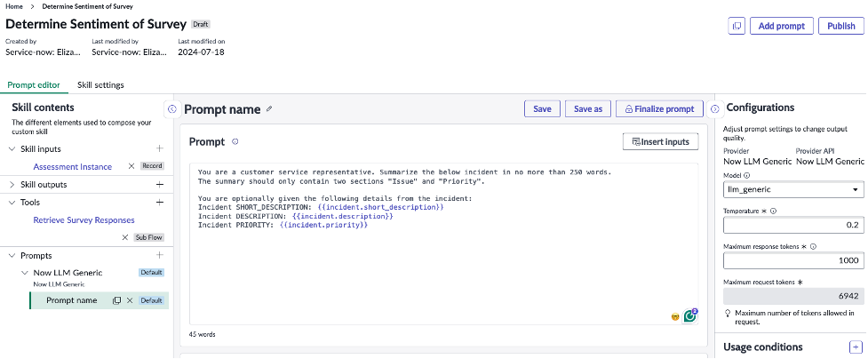
Task: Click the pencil icon to rename Prompt name
Action: tap(269, 109)
